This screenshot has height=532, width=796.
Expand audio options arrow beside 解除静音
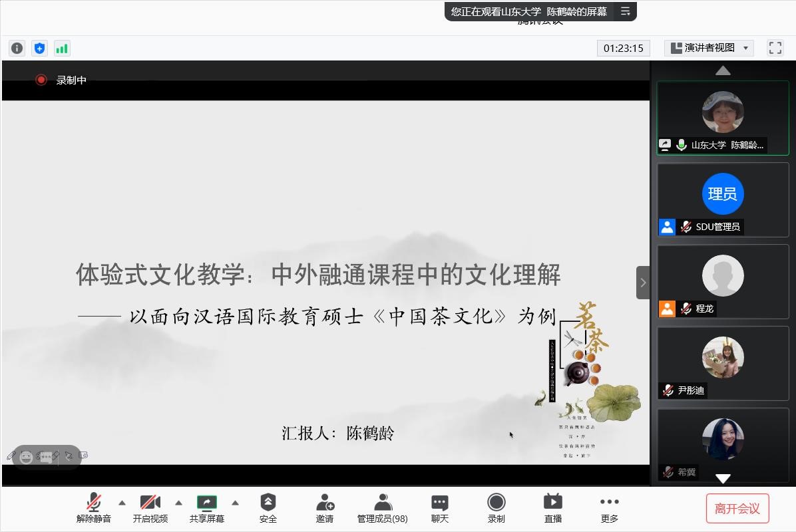tap(122, 503)
